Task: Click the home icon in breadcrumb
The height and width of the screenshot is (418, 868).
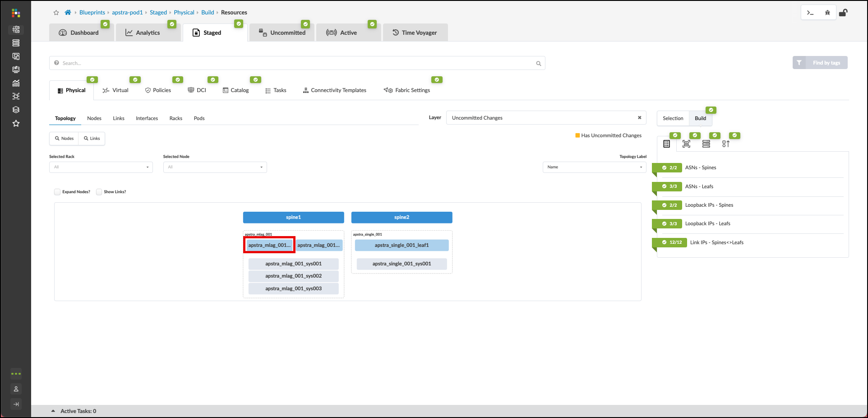Action: click(68, 13)
